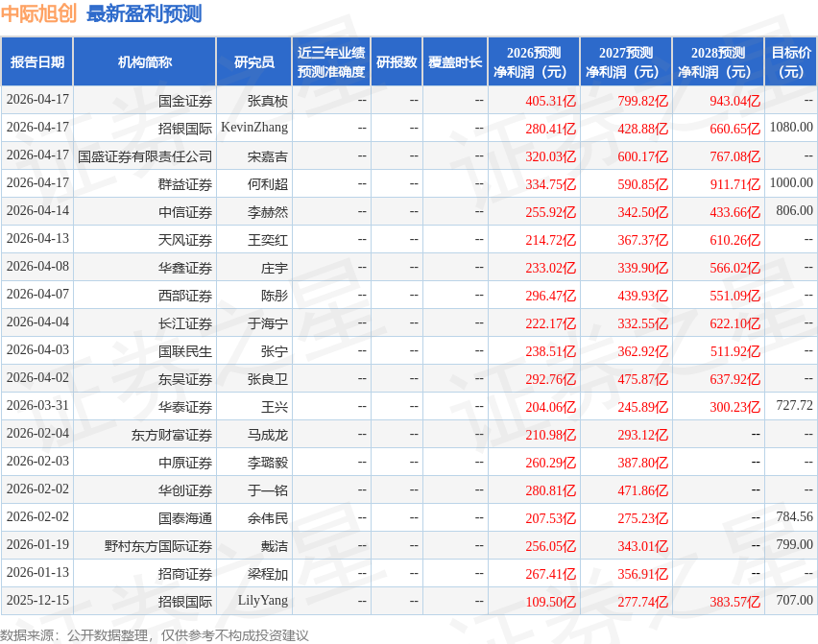
Task: Click the 数据来源 disclaimer footer text
Action: pos(155,635)
